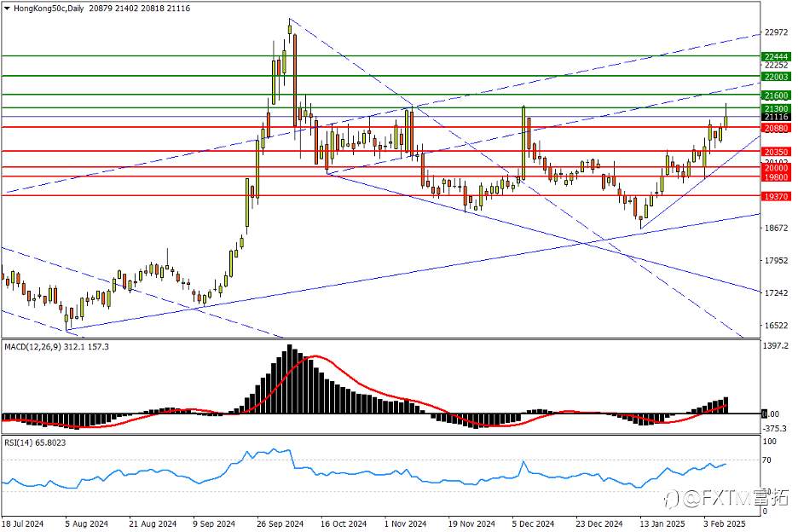The width and height of the screenshot is (798, 532).
Task: Click the MACD 0.00 zero level label
Action: tap(770, 414)
